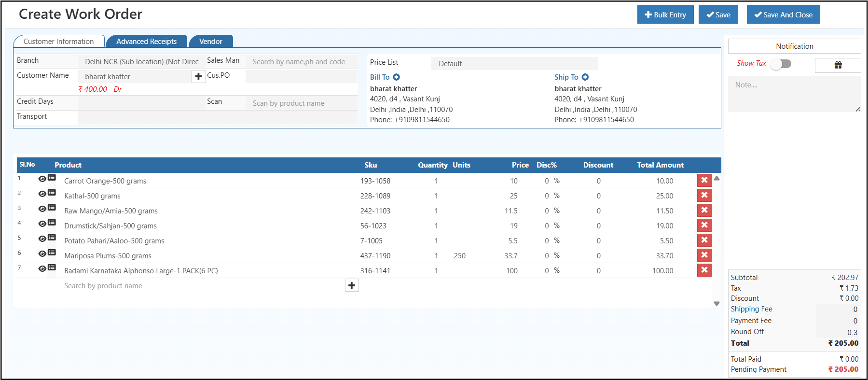Click scroll down arrow of product table

pos(716,304)
